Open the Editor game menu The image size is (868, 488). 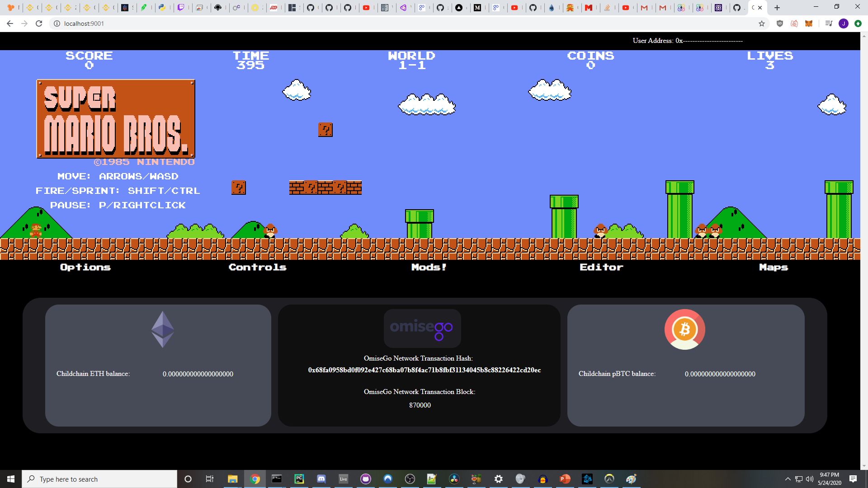(x=601, y=267)
